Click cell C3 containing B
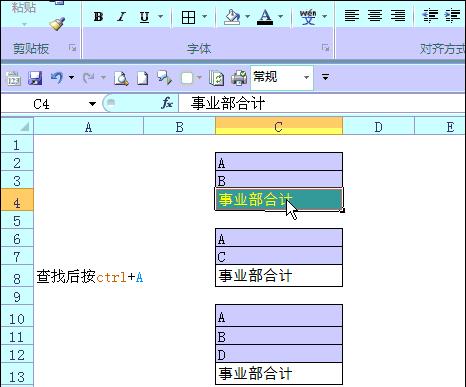 click(279, 180)
